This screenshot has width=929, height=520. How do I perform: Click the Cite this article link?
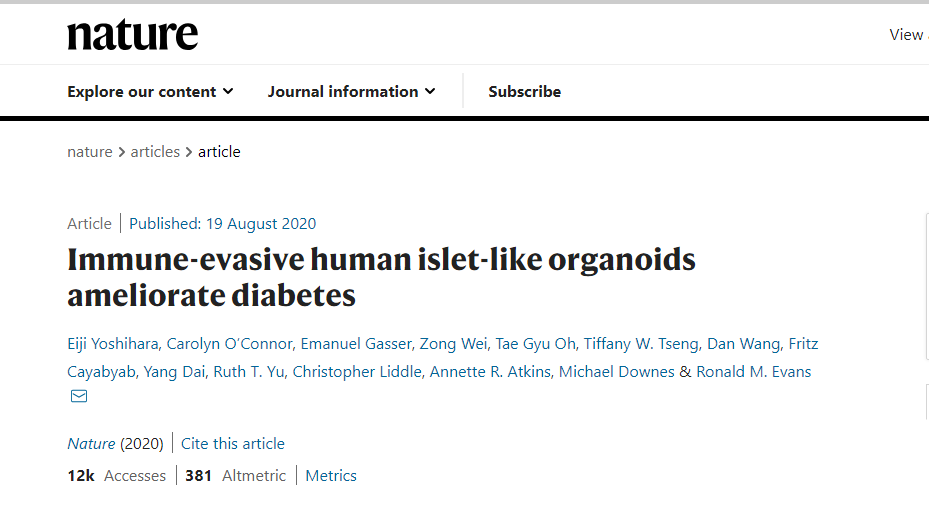232,444
